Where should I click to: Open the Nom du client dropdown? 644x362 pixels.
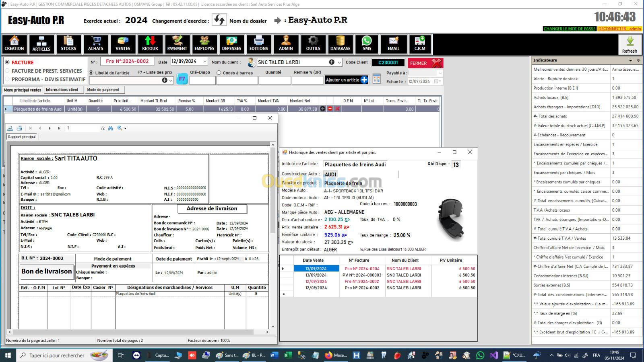pyautogui.click(x=339, y=62)
